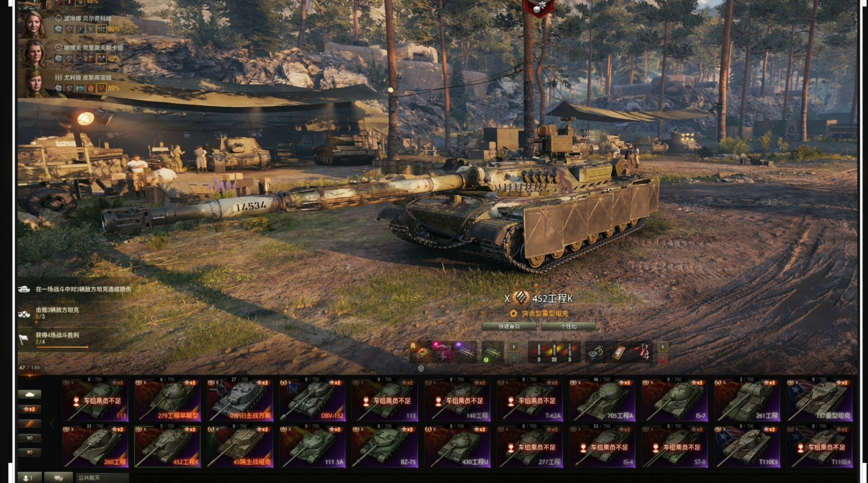
Task: Collapse carousel with the left chevron arrow
Action: click(52, 423)
